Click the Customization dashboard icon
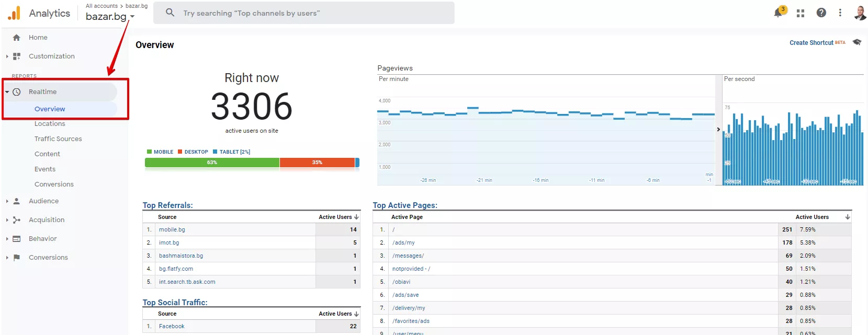The height and width of the screenshot is (335, 868). click(17, 56)
